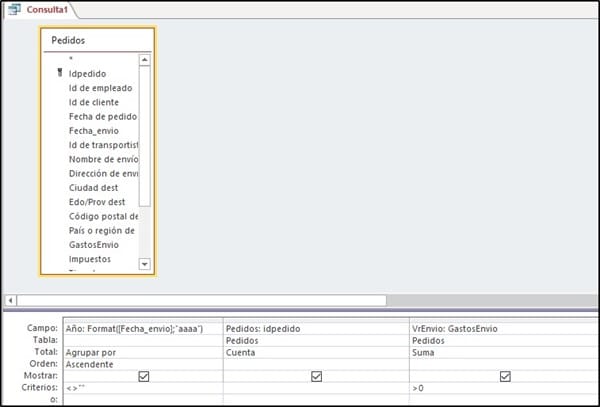
Task: Select the Id de transportista field
Action: coord(103,145)
